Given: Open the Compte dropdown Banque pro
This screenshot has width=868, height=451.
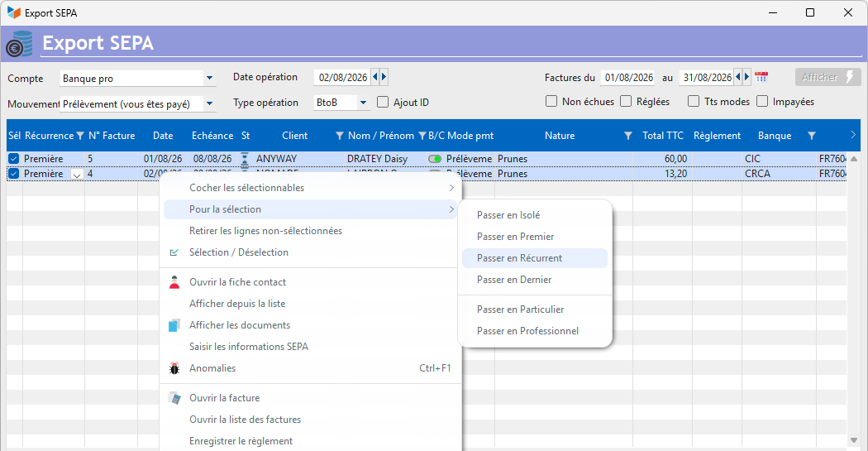Looking at the screenshot, I should tap(209, 78).
